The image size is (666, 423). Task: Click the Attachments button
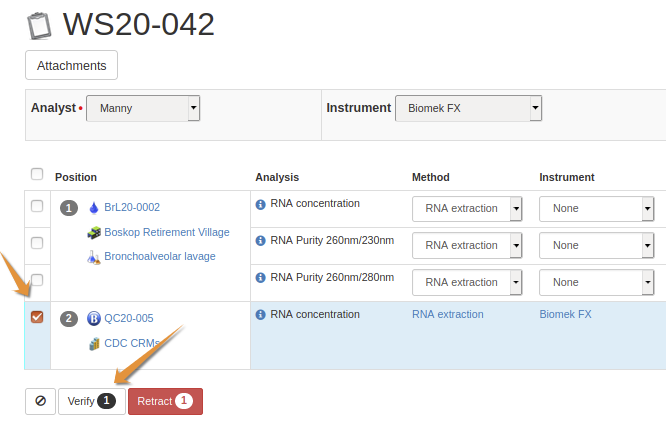pos(71,65)
